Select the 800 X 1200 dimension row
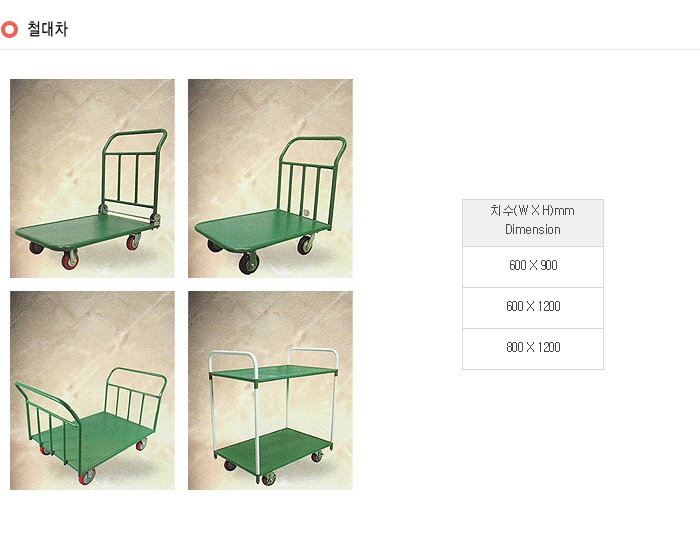 pos(533,349)
